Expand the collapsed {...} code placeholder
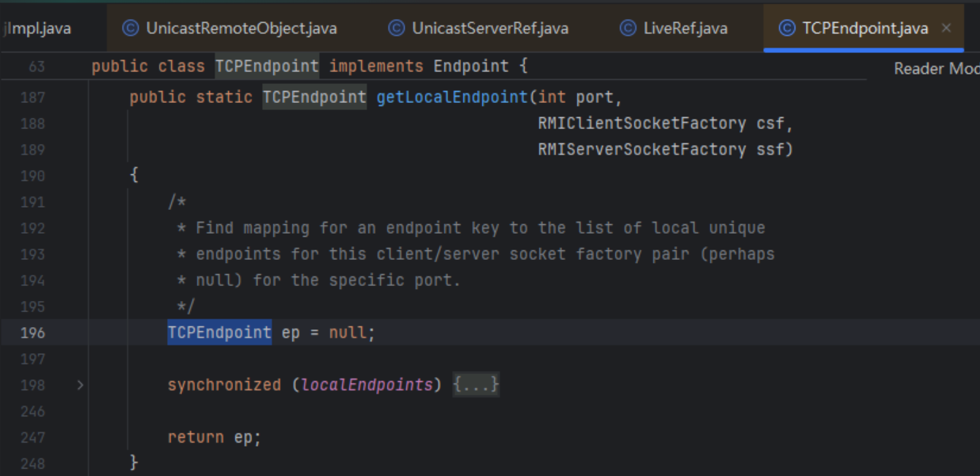Screen dimensions: 980x476 pos(476,385)
